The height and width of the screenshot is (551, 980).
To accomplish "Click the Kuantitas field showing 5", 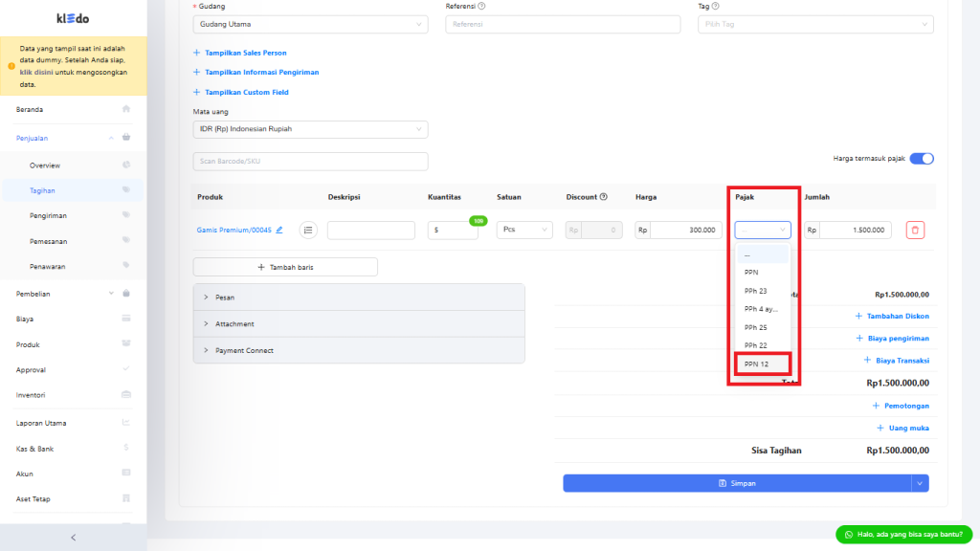I will click(x=453, y=230).
